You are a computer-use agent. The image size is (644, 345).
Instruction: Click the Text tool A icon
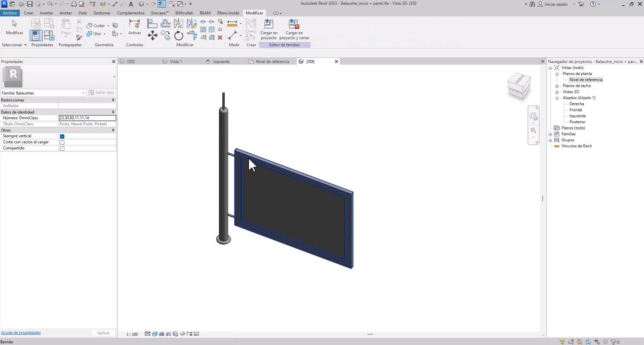[x=131, y=4]
